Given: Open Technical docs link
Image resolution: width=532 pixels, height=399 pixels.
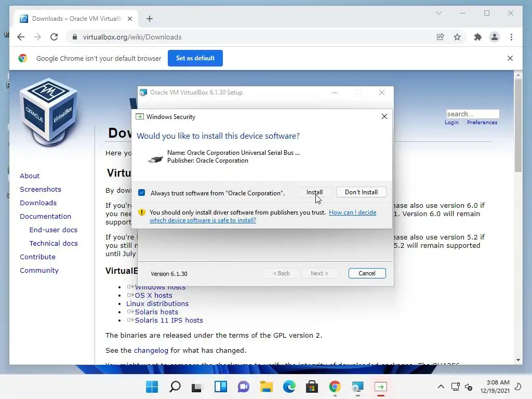Looking at the screenshot, I should tap(54, 243).
